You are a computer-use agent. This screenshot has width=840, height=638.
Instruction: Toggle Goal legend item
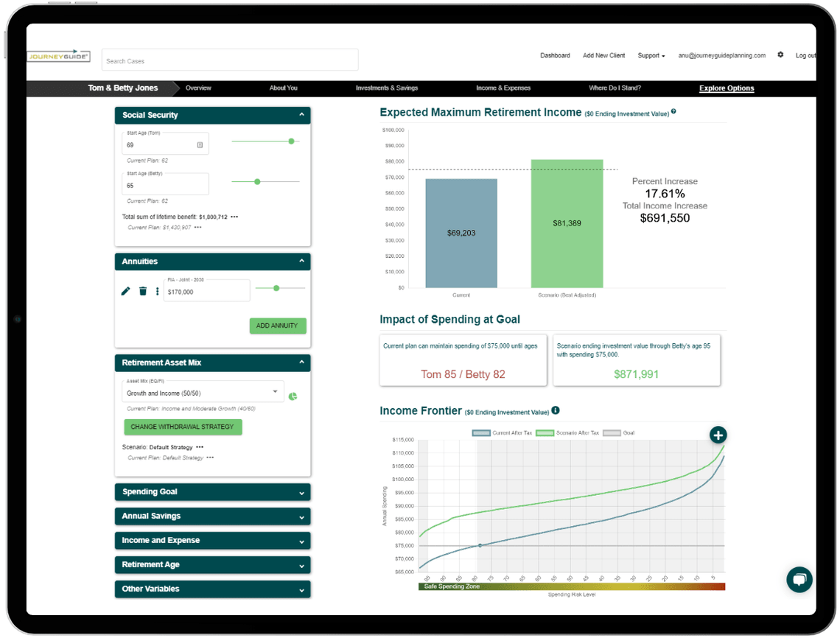point(619,433)
